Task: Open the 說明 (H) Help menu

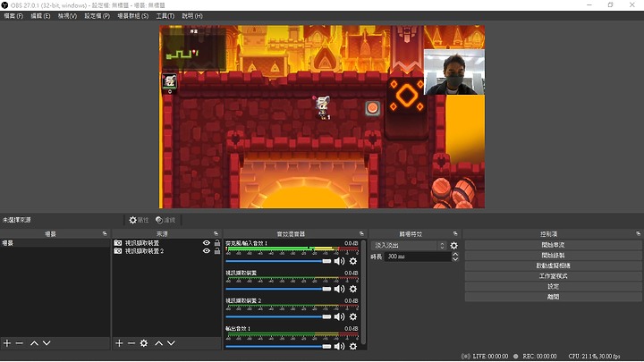Action: (192, 16)
